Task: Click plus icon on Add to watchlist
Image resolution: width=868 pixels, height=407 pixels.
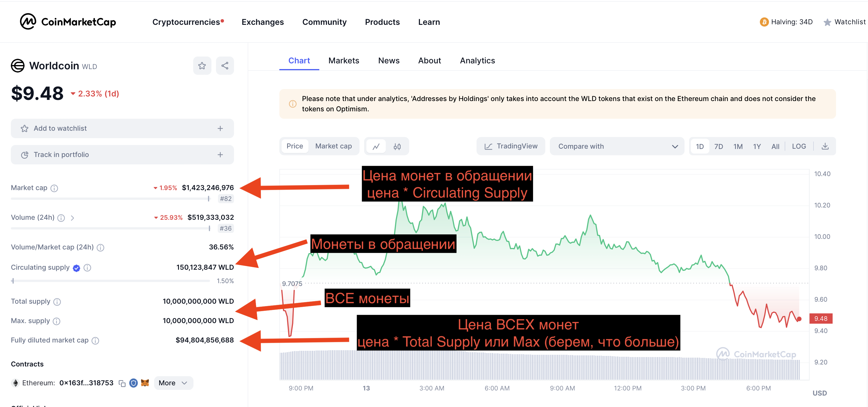Action: [220, 128]
